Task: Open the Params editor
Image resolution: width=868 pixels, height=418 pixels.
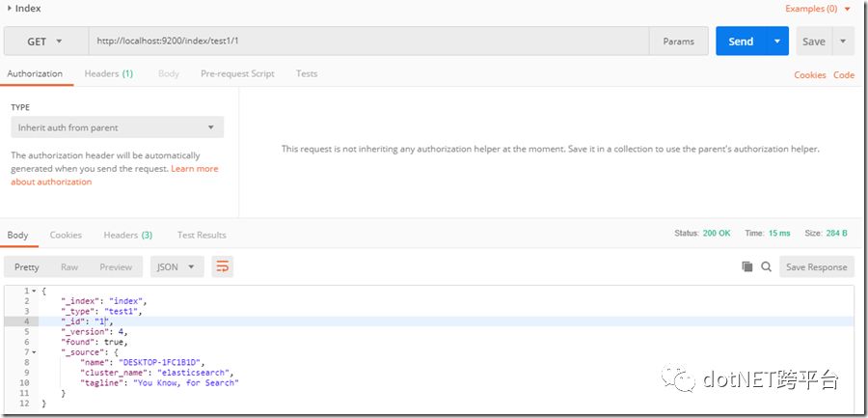Action: pos(678,42)
